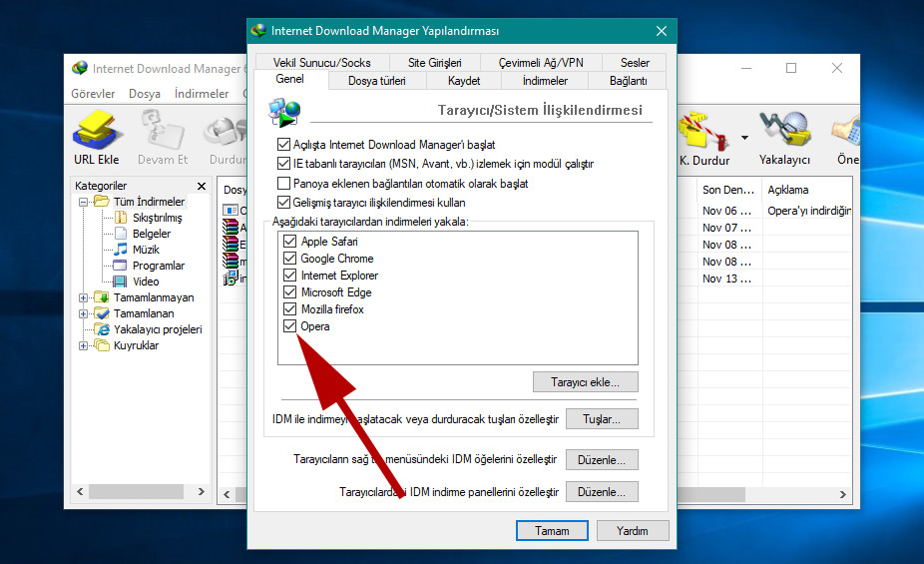Click the Açıklama column header

[806, 190]
